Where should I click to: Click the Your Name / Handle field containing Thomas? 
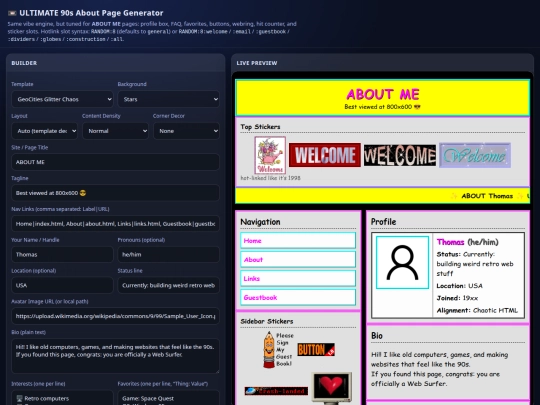point(62,255)
